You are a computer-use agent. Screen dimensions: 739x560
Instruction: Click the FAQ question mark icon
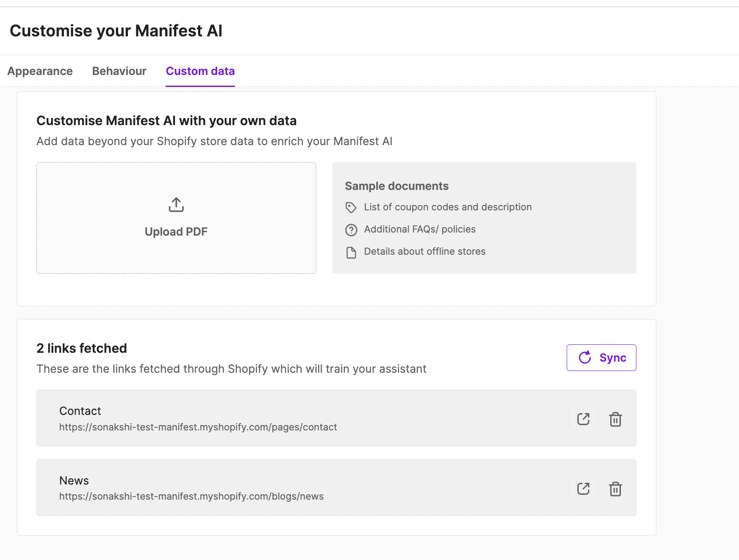point(351,230)
